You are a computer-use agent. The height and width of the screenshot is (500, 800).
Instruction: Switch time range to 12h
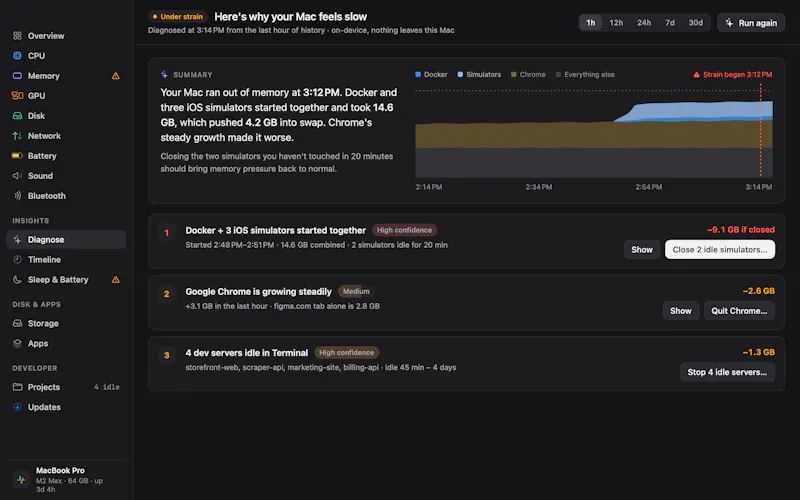tap(616, 23)
